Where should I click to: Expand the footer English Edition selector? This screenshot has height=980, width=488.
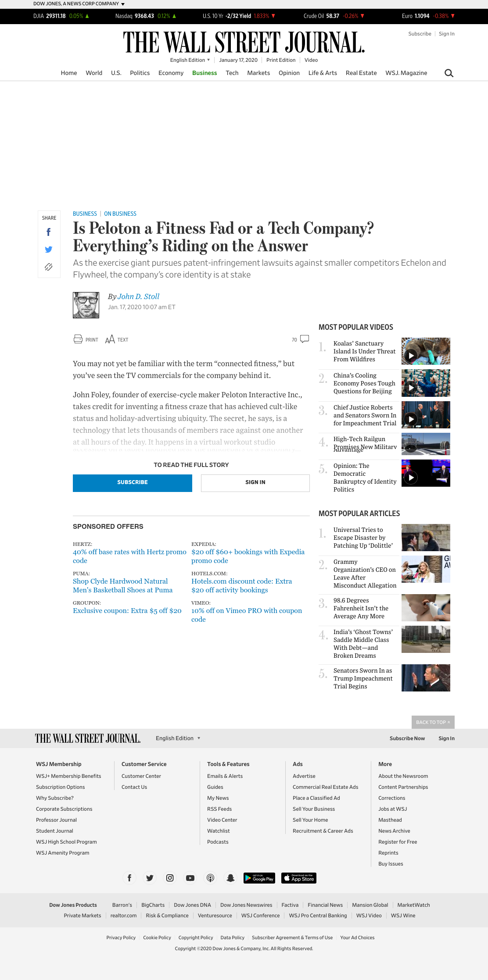click(x=178, y=738)
